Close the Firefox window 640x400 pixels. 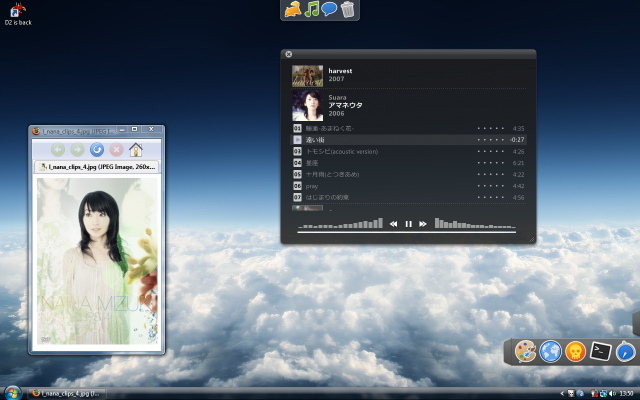tap(151, 129)
